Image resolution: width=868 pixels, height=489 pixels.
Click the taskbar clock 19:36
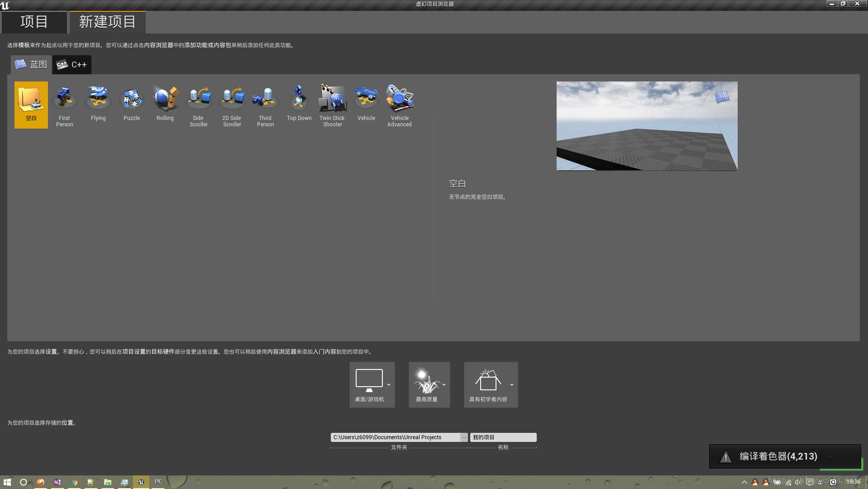853,482
